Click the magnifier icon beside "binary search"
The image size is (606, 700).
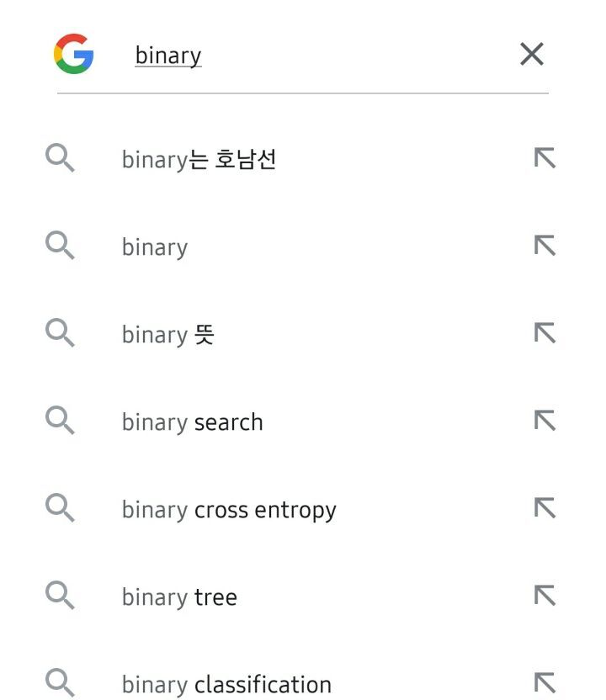[60, 420]
